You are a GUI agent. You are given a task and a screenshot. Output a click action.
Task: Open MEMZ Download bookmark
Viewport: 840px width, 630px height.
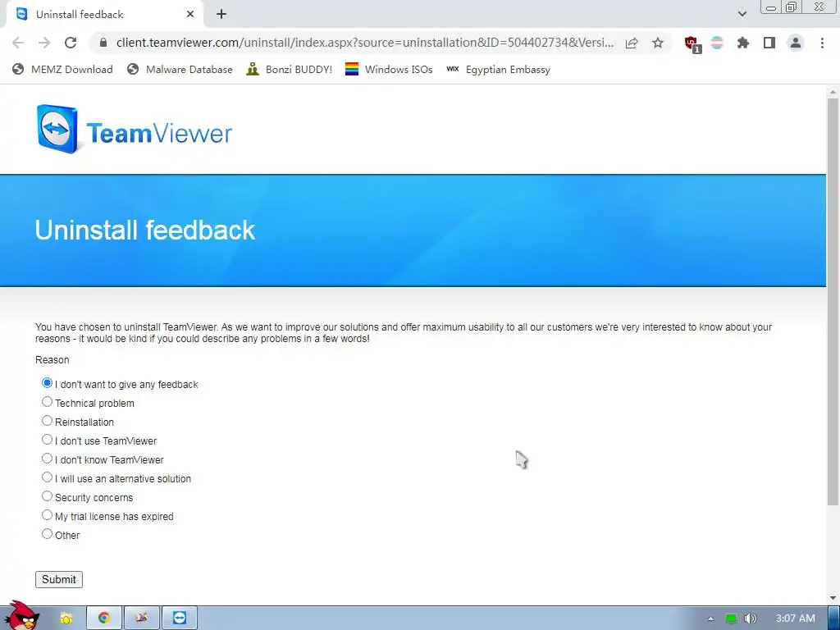[x=62, y=69]
